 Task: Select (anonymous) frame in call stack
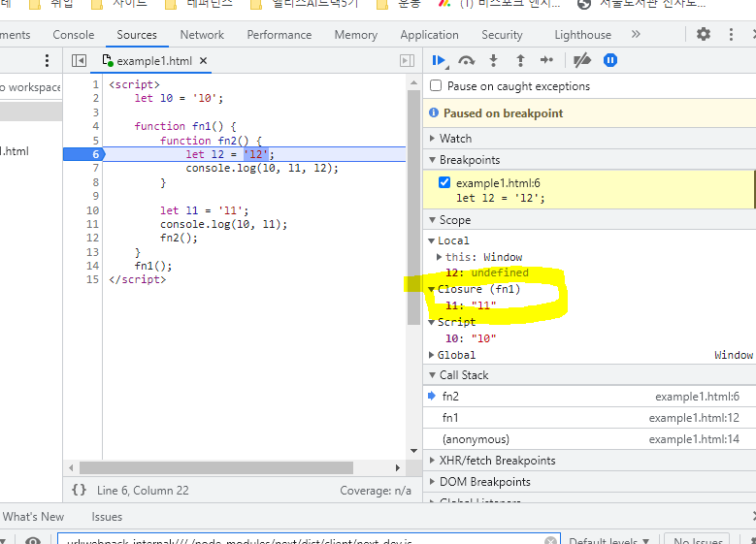589,439
